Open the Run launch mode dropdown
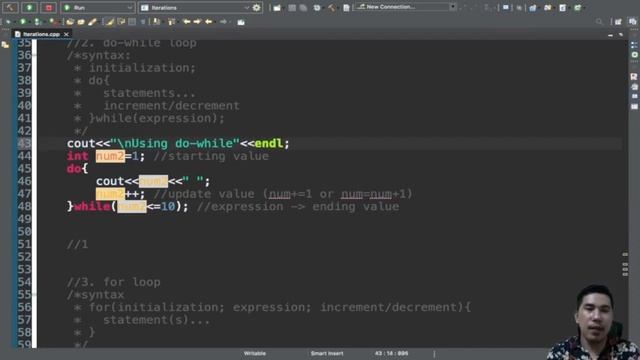The width and height of the screenshot is (640, 360). pyautogui.click(x=98, y=7)
